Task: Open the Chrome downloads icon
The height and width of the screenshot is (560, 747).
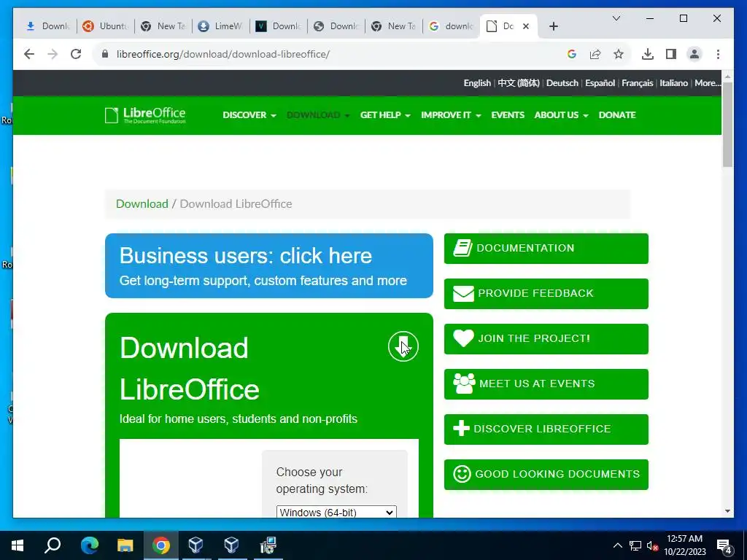Action: point(648,54)
